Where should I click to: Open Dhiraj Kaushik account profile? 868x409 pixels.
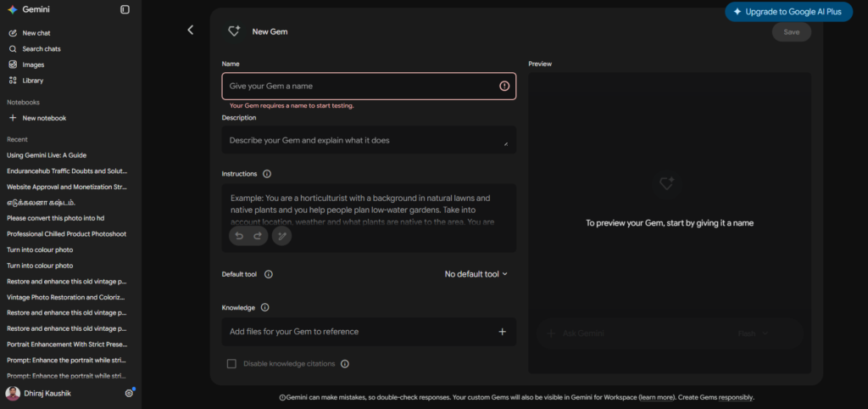coord(39,394)
